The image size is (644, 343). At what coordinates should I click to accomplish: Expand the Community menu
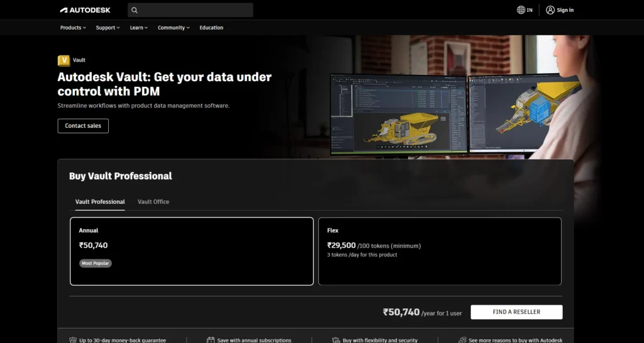tap(174, 28)
